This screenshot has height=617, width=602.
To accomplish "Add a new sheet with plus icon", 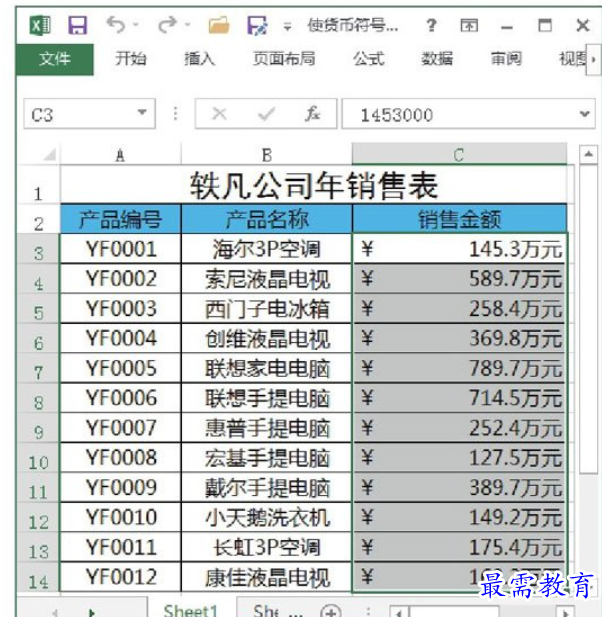I will (x=331, y=611).
